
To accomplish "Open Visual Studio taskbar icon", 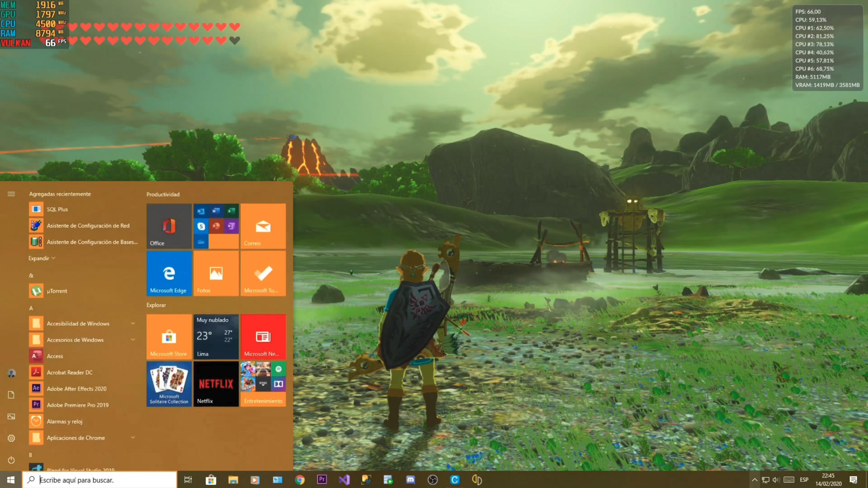I will tap(344, 480).
